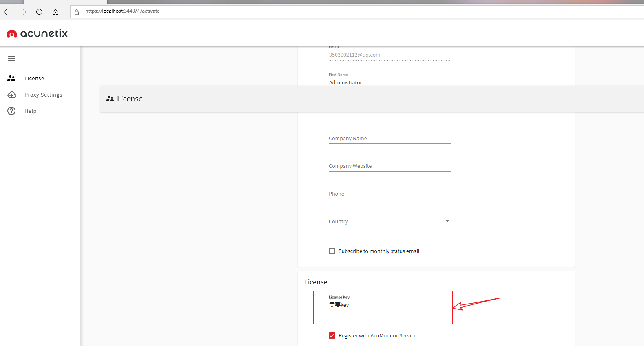Uncheck Register with AcuMonitor Service
This screenshot has height=346, width=644.
pos(332,335)
